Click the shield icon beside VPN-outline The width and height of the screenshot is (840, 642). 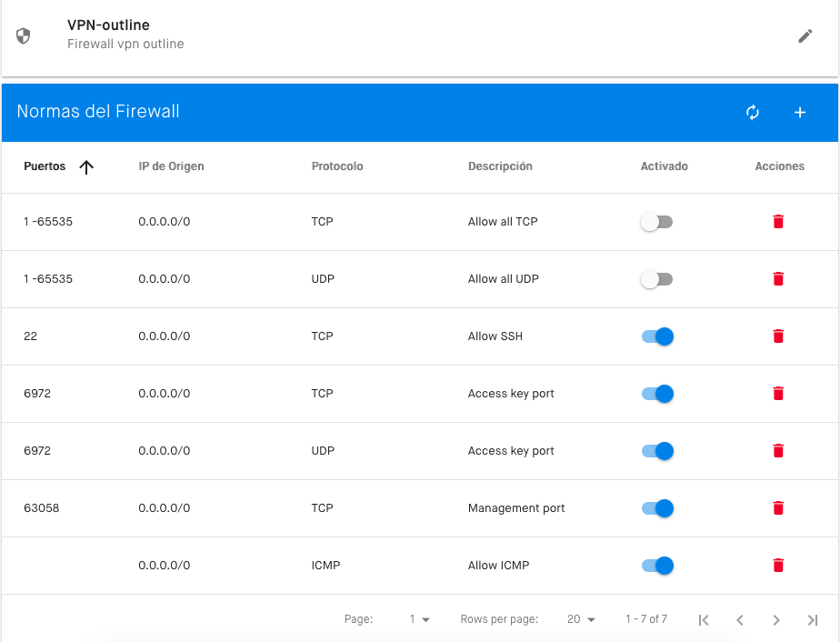[x=23, y=35]
